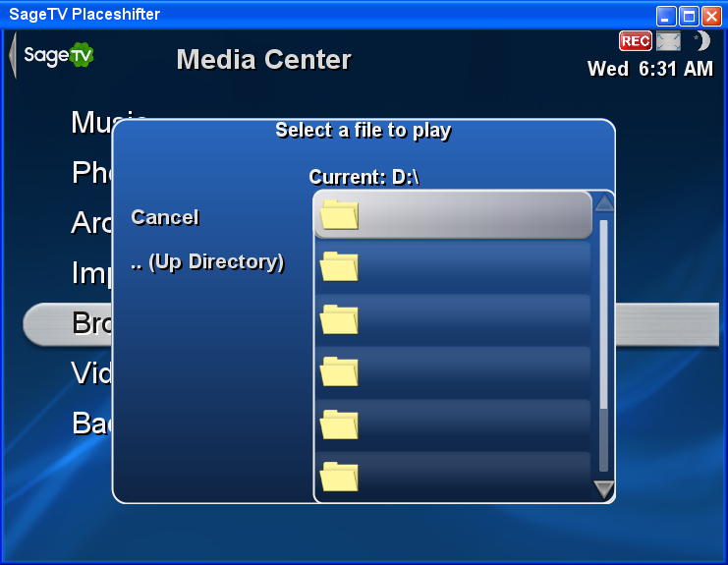
Task: Click the SageTV logo
Action: (x=59, y=55)
